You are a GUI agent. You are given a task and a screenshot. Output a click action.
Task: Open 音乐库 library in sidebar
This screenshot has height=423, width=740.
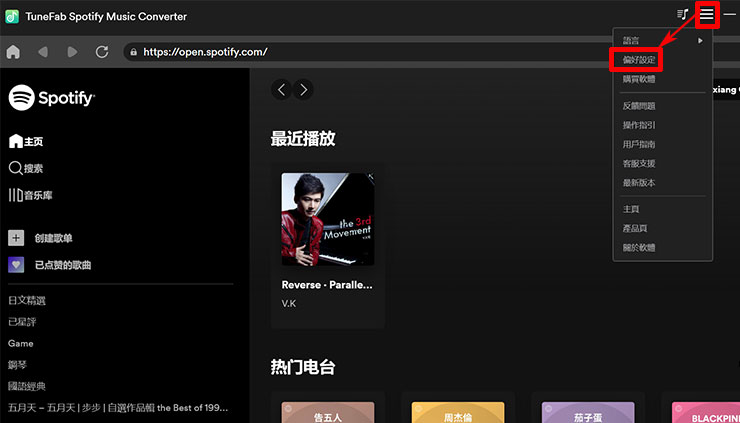[31, 195]
